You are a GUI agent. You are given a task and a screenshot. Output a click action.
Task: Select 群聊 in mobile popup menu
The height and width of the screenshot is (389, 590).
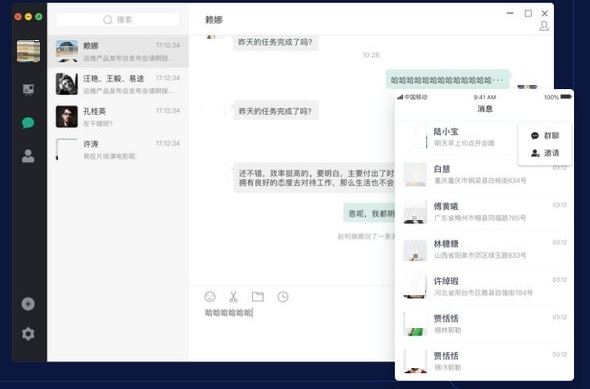tap(545, 135)
